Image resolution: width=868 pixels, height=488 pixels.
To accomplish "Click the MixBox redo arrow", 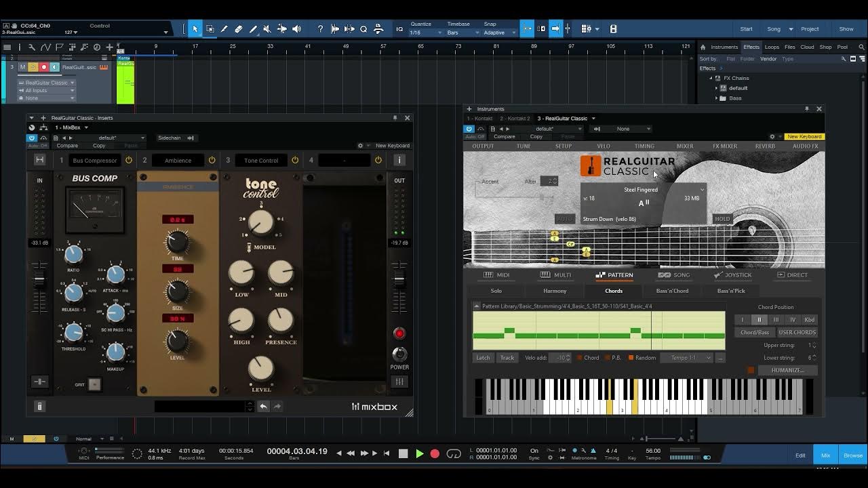I will point(277,406).
